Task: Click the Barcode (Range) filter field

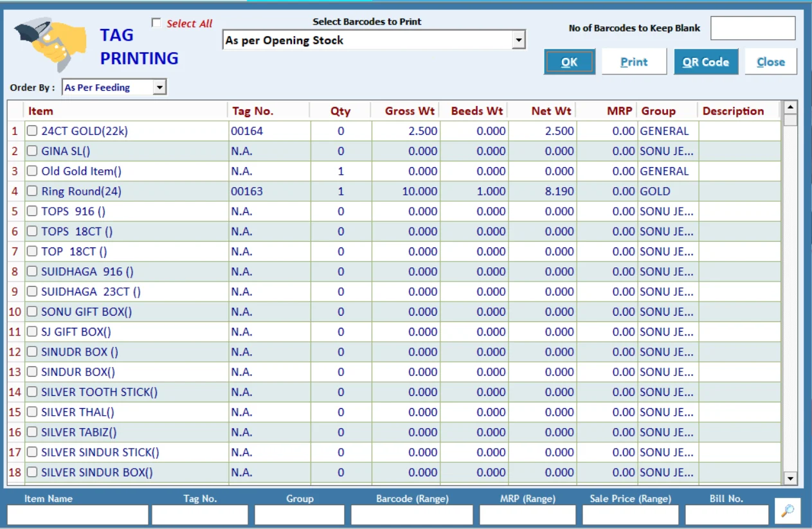Action: click(x=412, y=515)
